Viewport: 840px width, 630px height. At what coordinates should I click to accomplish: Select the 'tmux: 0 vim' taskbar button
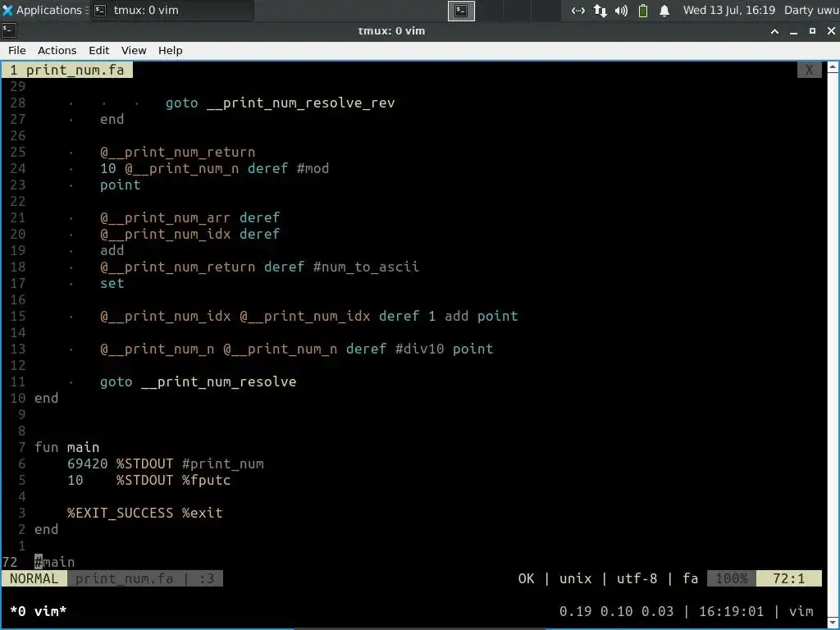tap(171, 10)
